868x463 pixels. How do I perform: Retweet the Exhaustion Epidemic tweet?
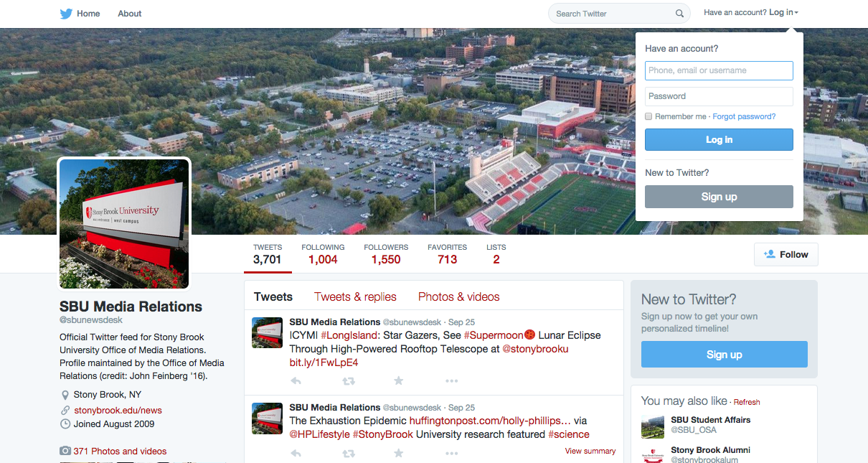coord(348,454)
